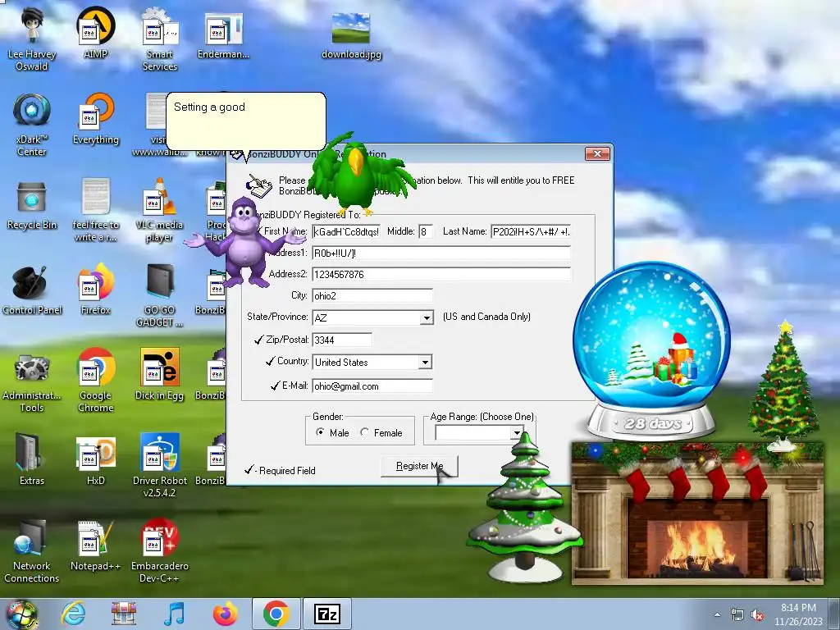Launch HxD hex editor shortcut
Viewport: 840px width, 630px height.
[95, 459]
